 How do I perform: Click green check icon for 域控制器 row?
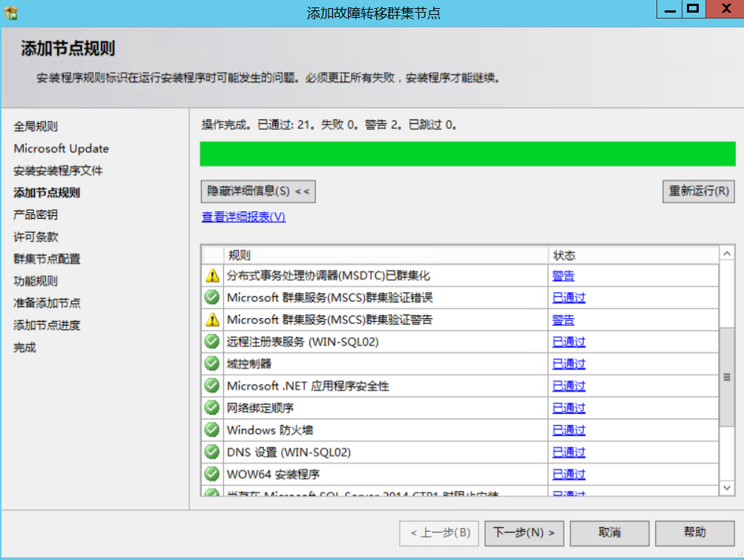(x=212, y=363)
